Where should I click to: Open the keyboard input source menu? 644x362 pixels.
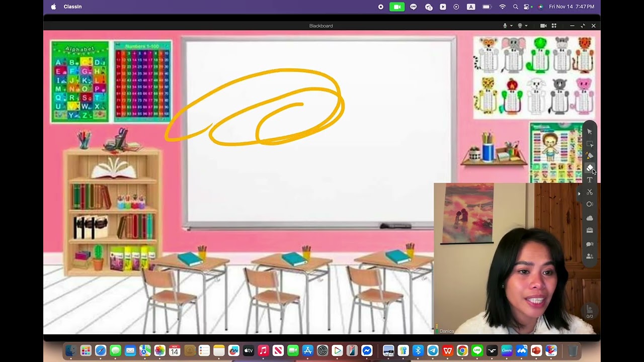[x=471, y=7]
